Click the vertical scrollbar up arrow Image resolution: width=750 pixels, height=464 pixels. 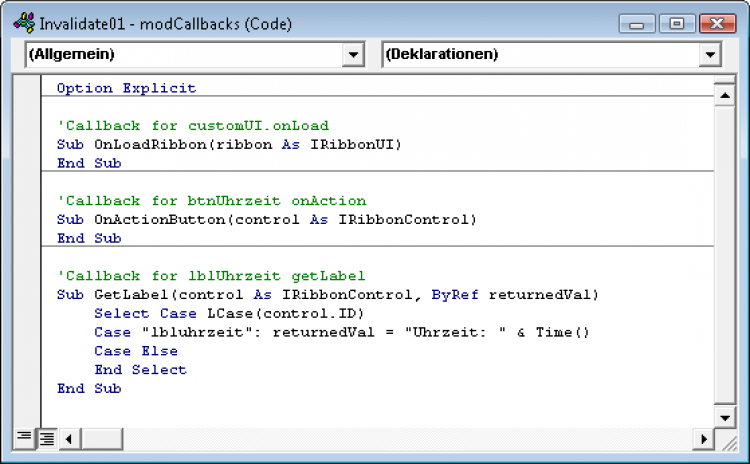pyautogui.click(x=724, y=93)
